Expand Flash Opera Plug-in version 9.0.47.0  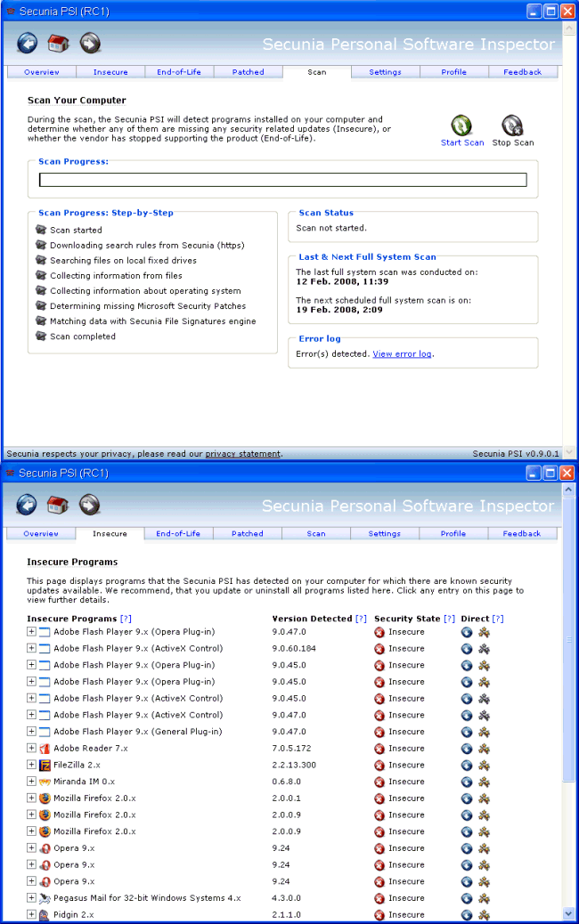31,631
